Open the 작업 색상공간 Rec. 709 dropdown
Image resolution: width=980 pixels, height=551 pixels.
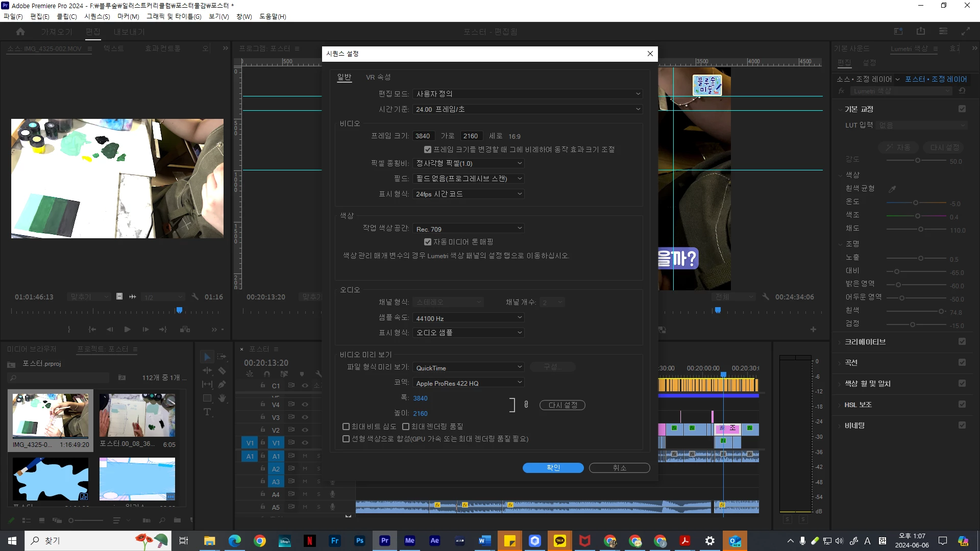[x=468, y=229]
